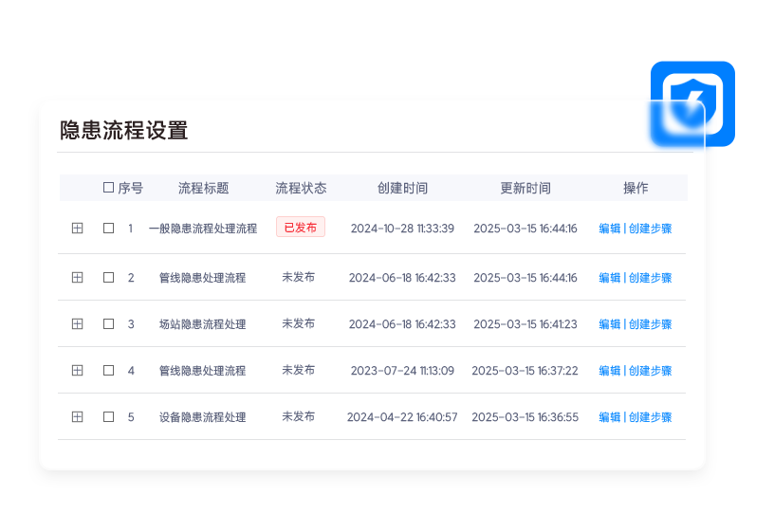The width and height of the screenshot is (774, 532).
Task: Check the checkbox for row 1
Action: [x=108, y=229]
